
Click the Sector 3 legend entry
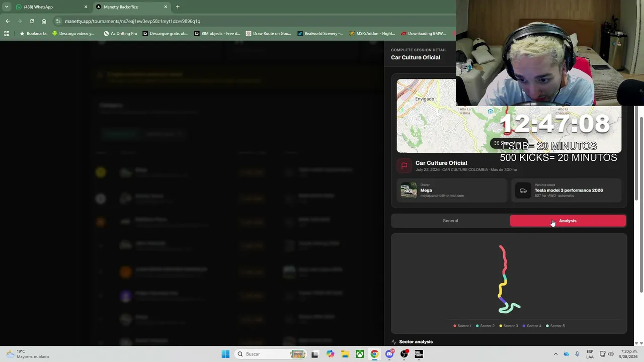(x=508, y=326)
